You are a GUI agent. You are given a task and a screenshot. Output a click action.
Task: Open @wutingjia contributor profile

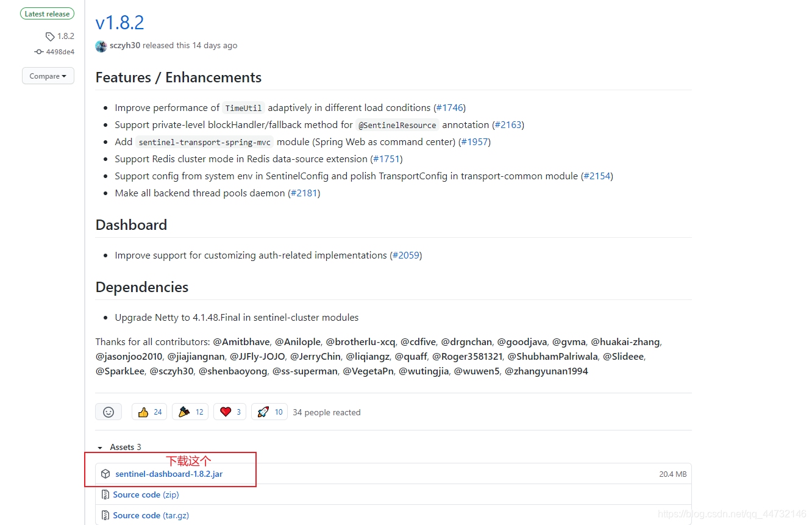[424, 371]
